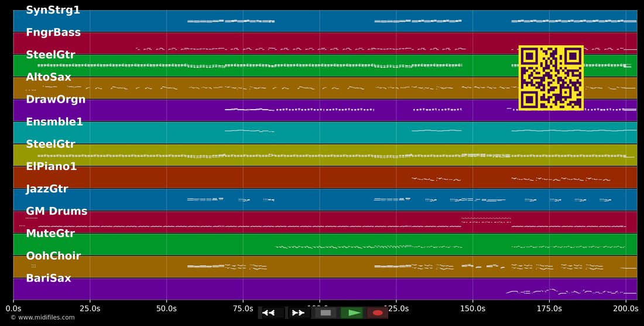Start playback with the green play button
This screenshot has width=644, height=326.
352,313
